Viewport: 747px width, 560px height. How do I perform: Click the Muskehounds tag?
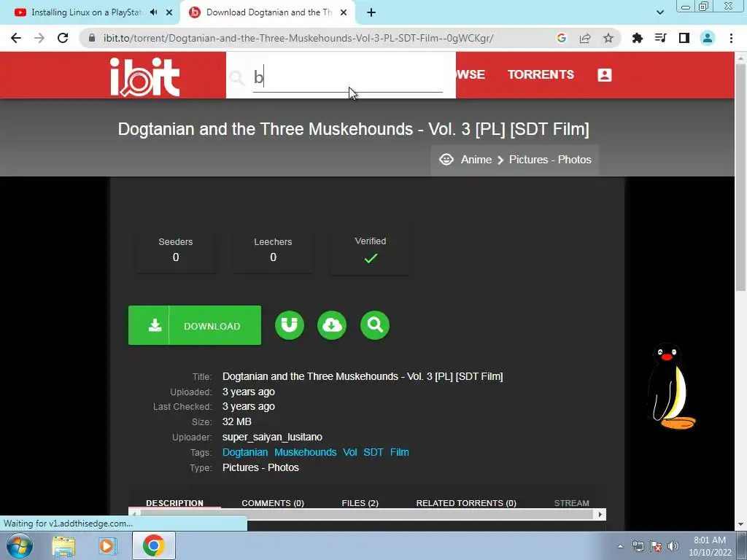pos(306,452)
